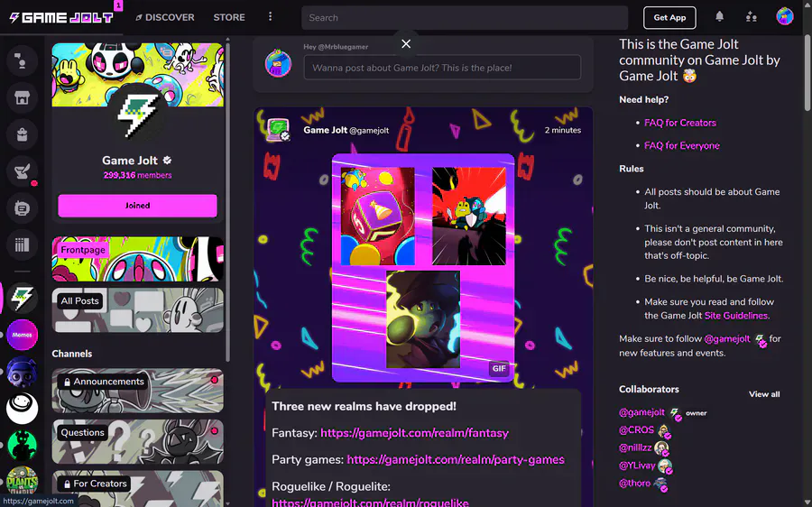Open the sidebar library icon
The image size is (812, 507).
22,245
